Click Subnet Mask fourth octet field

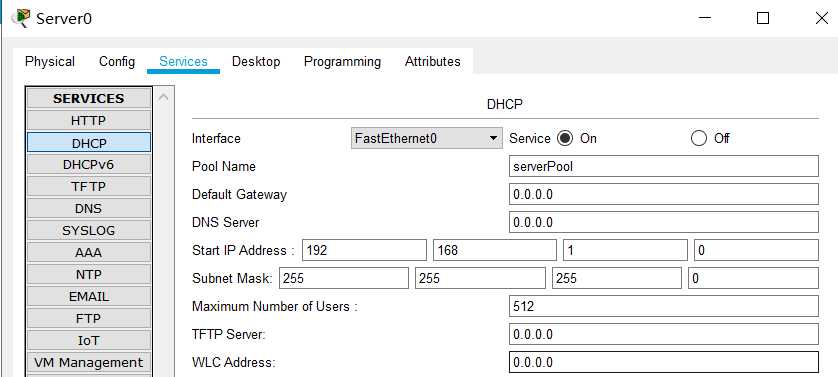coord(753,278)
